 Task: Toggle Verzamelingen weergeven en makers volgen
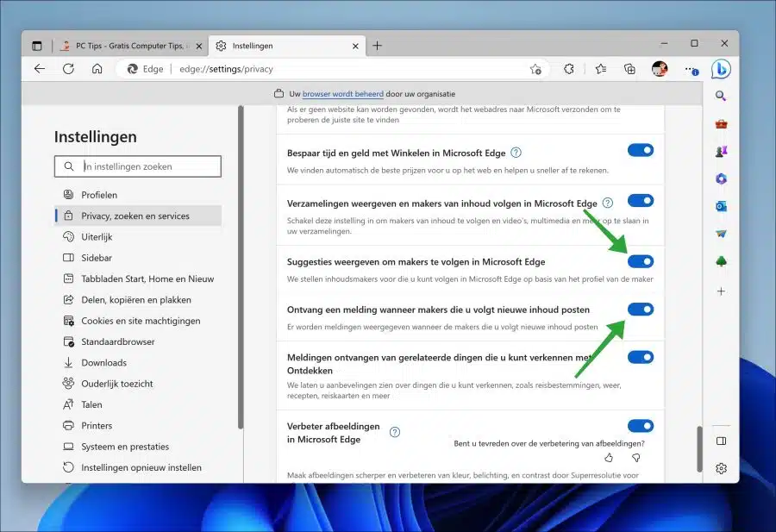coord(641,200)
